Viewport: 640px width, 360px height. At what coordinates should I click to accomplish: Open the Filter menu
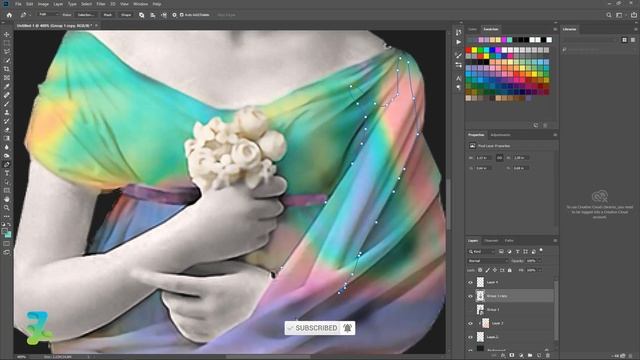(x=101, y=4)
